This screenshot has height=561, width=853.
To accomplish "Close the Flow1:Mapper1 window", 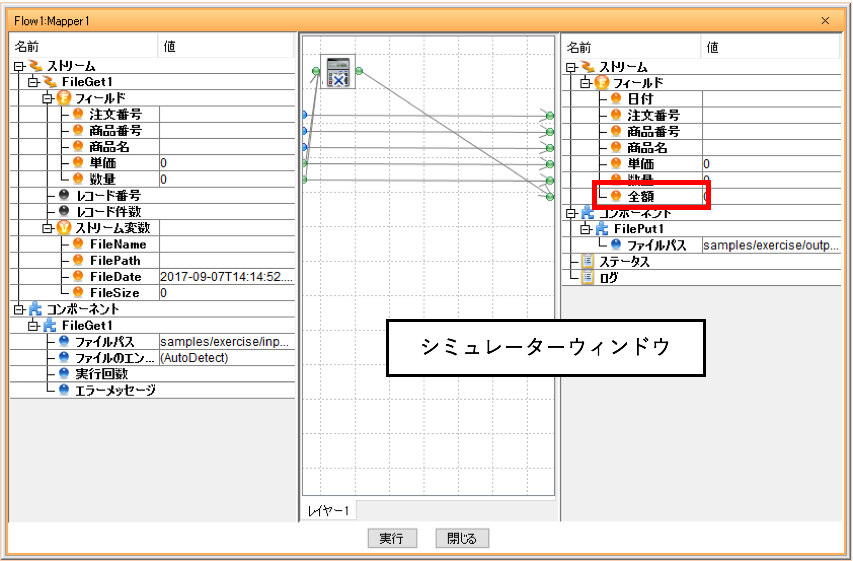I will 825,21.
